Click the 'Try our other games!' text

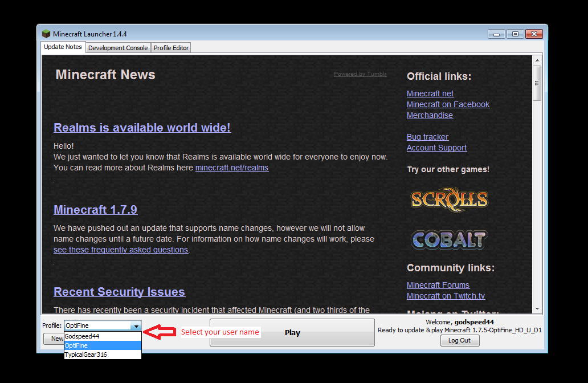click(448, 169)
